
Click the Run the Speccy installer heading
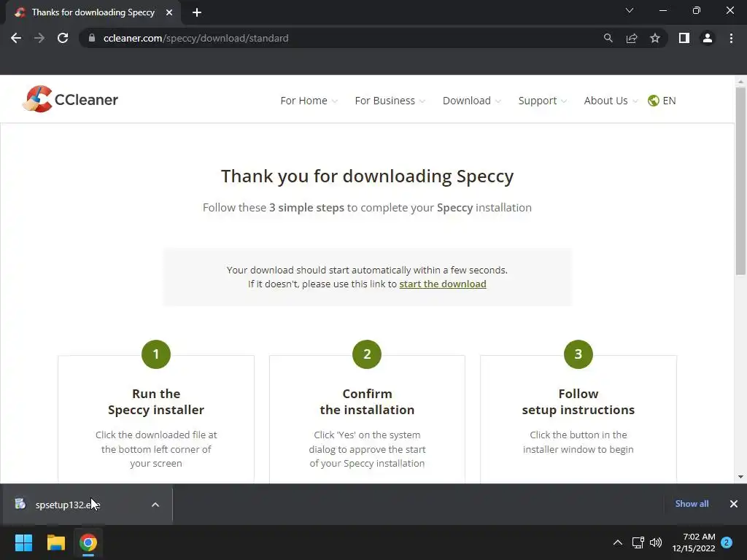[156, 402]
